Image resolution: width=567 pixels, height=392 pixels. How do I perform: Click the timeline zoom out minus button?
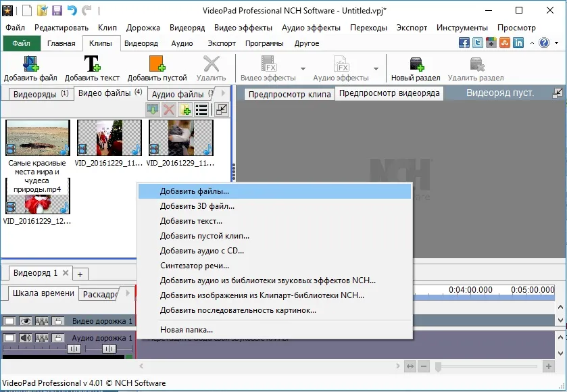[424, 366]
